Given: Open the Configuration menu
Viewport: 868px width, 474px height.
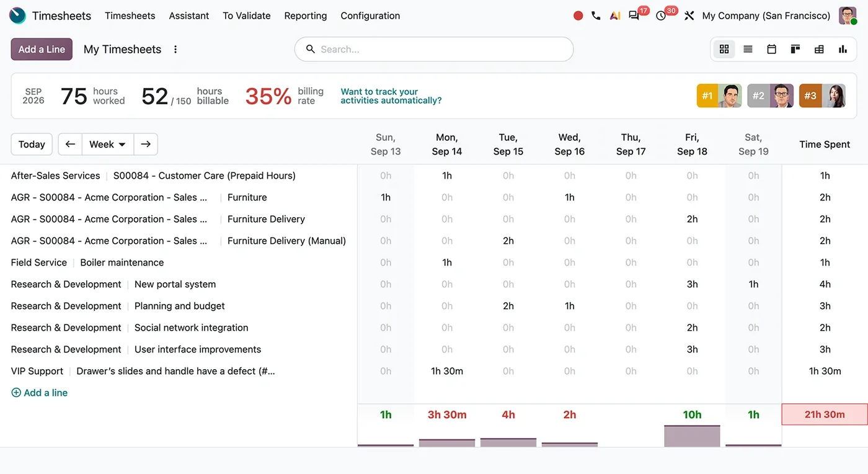Looking at the screenshot, I should [x=370, y=16].
